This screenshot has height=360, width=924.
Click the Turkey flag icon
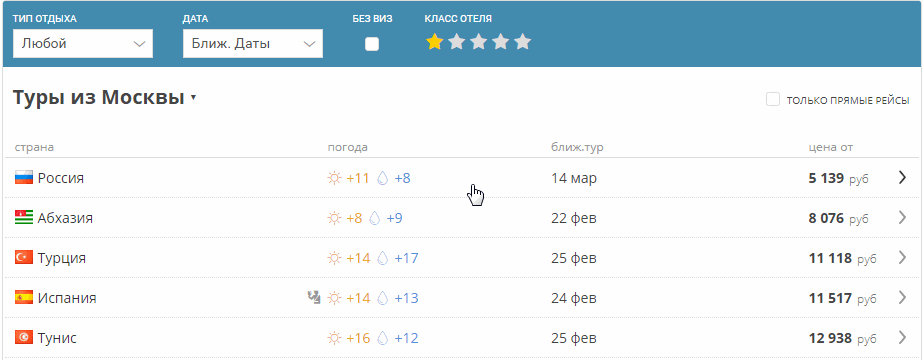coord(24,258)
